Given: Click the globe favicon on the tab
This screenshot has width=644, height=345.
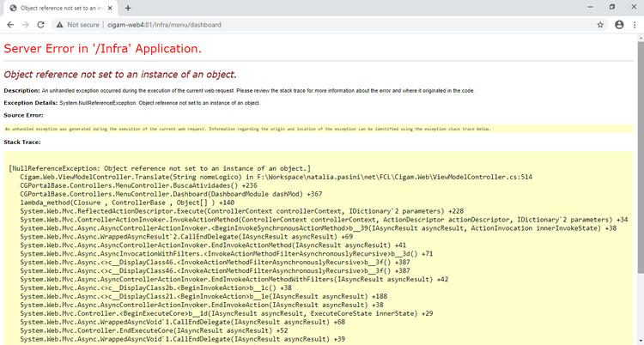Looking at the screenshot, I should tap(13, 9).
